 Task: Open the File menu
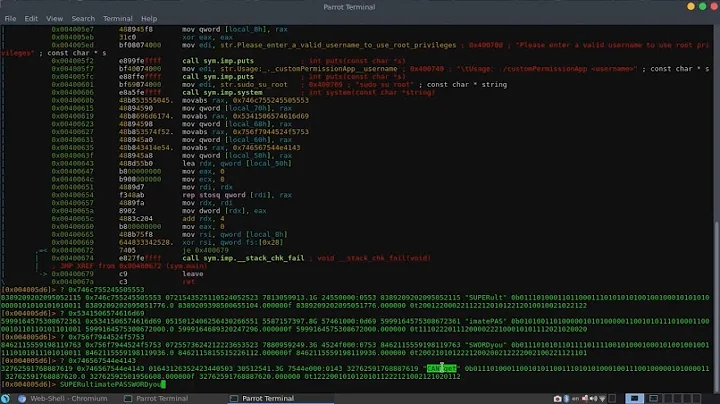pyautogui.click(x=10, y=19)
